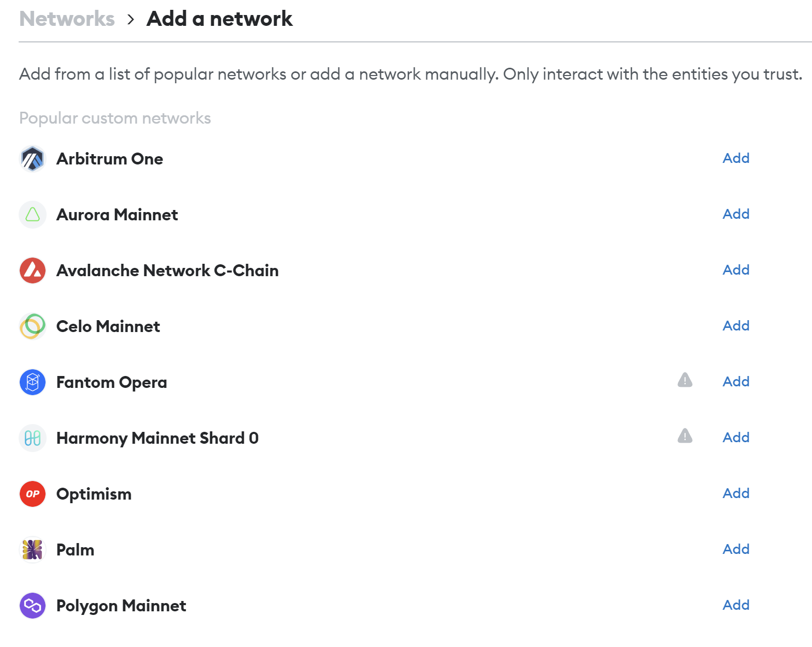This screenshot has width=812, height=647.
Task: Add the Palm network
Action: coord(735,549)
